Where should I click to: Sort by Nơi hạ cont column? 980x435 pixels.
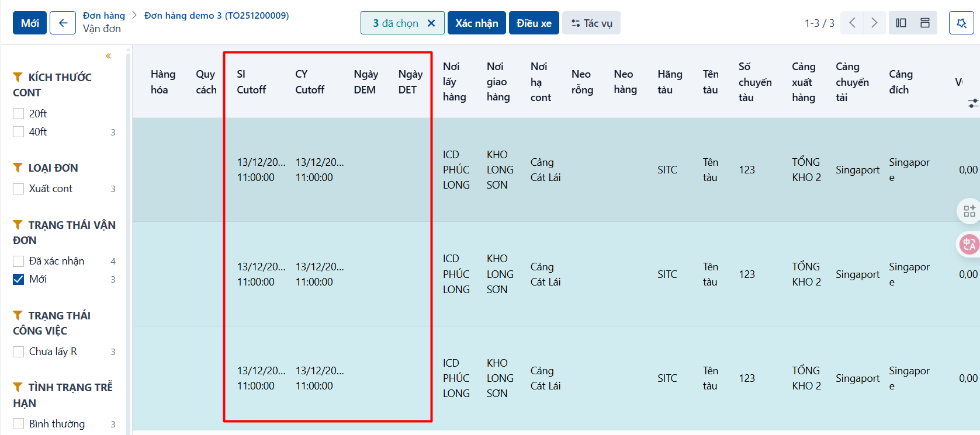point(541,82)
